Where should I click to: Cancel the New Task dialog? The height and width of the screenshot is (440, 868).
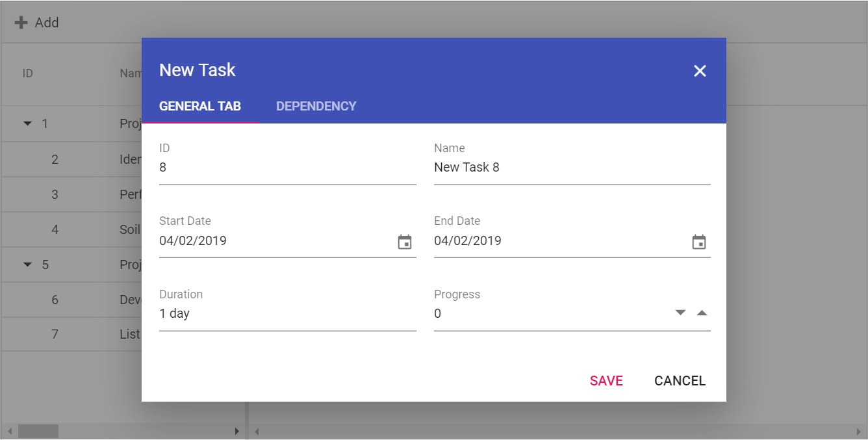tap(680, 381)
